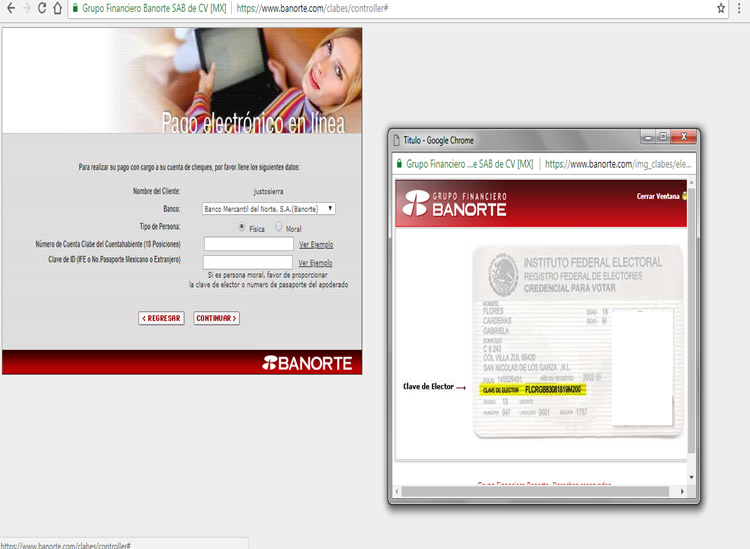Viewport: 750px width, 549px height.
Task: Click popup vertical scrollbar thumb
Action: [x=691, y=320]
